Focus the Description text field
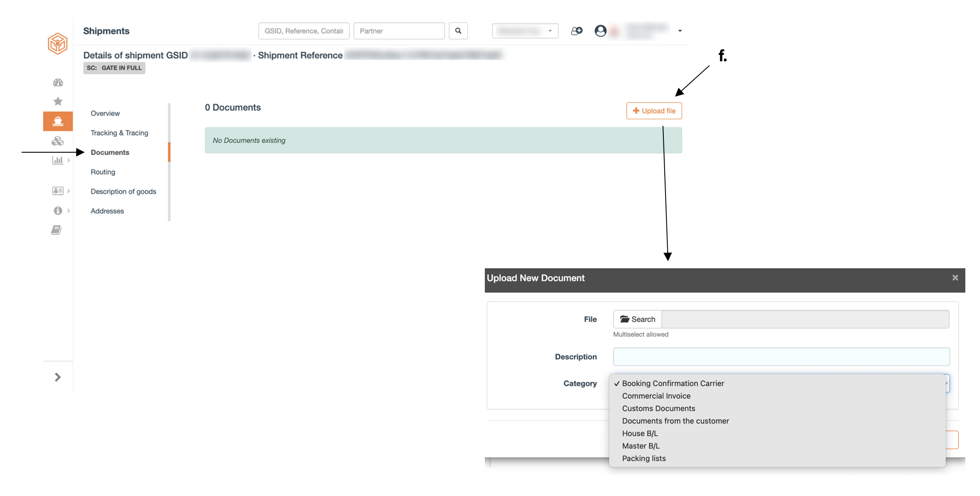 click(781, 357)
